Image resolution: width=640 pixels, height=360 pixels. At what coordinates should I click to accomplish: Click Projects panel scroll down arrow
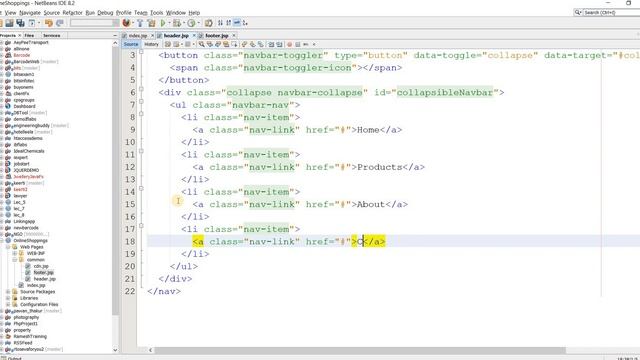tap(115, 350)
